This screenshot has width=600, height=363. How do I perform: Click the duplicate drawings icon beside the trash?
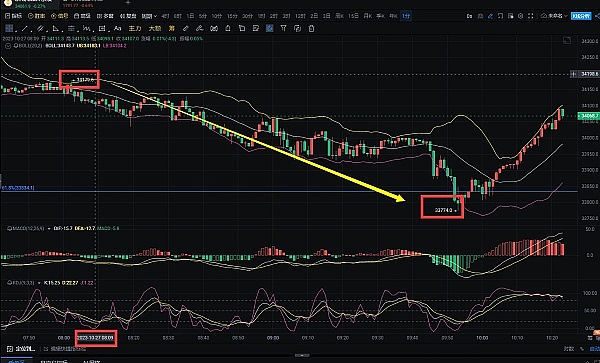[x=297, y=28]
